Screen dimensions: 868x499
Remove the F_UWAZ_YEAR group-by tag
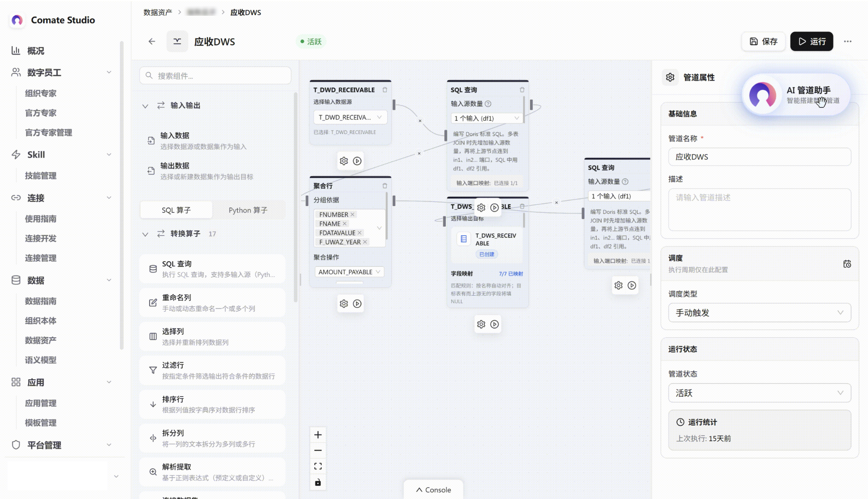click(x=365, y=242)
